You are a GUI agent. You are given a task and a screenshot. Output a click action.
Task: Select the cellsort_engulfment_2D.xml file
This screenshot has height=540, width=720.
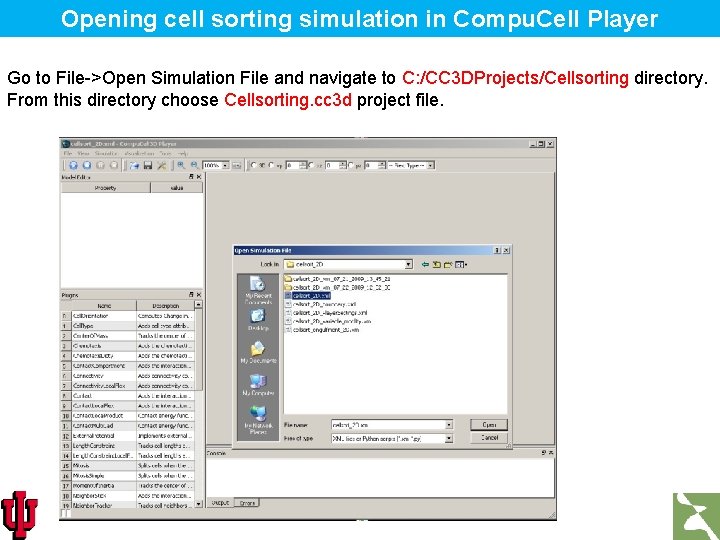pyautogui.click(x=322, y=330)
